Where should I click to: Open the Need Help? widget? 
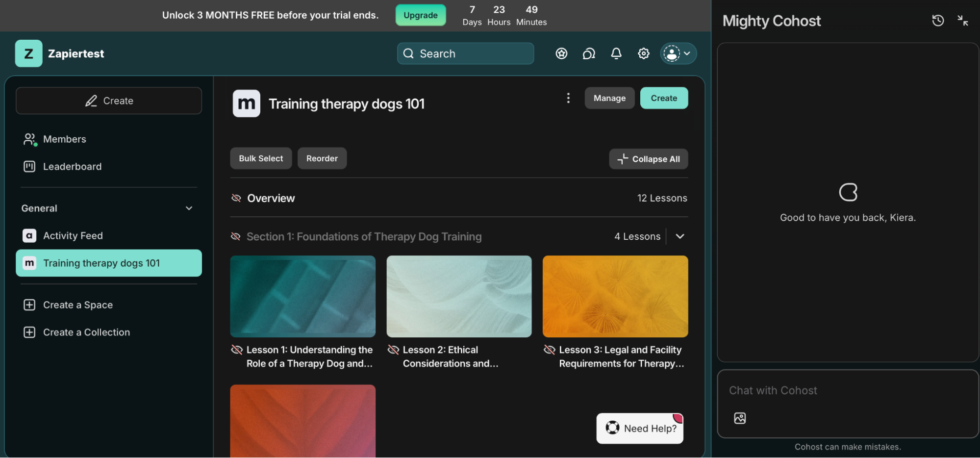pos(639,428)
